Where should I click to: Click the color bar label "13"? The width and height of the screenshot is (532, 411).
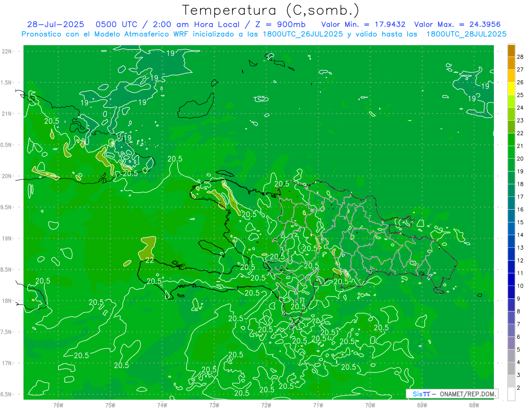click(520, 248)
